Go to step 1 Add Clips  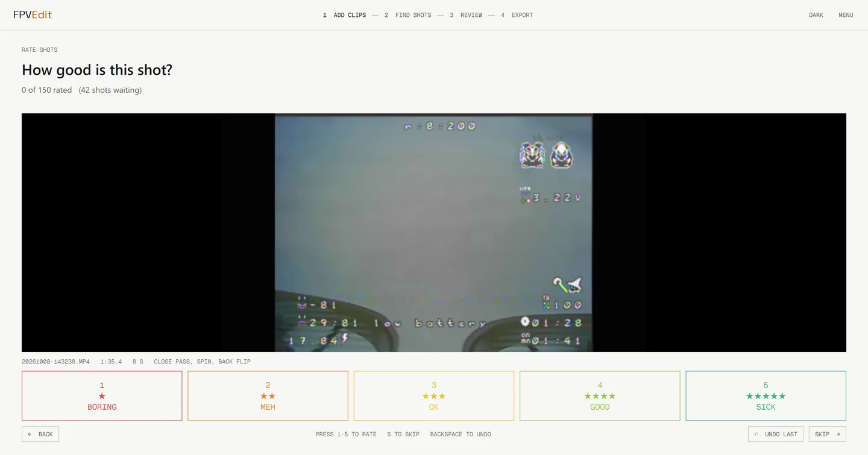345,15
